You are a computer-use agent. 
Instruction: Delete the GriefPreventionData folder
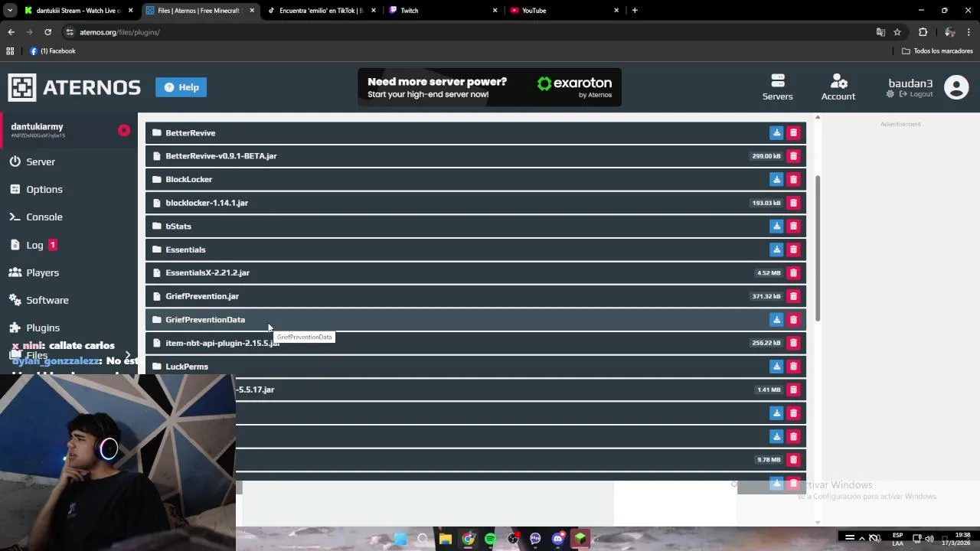[x=793, y=320]
